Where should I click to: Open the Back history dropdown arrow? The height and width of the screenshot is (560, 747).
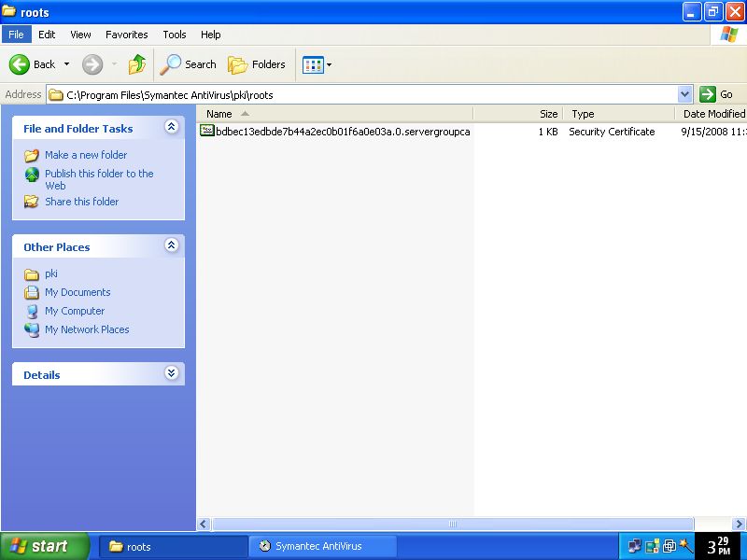pos(66,64)
